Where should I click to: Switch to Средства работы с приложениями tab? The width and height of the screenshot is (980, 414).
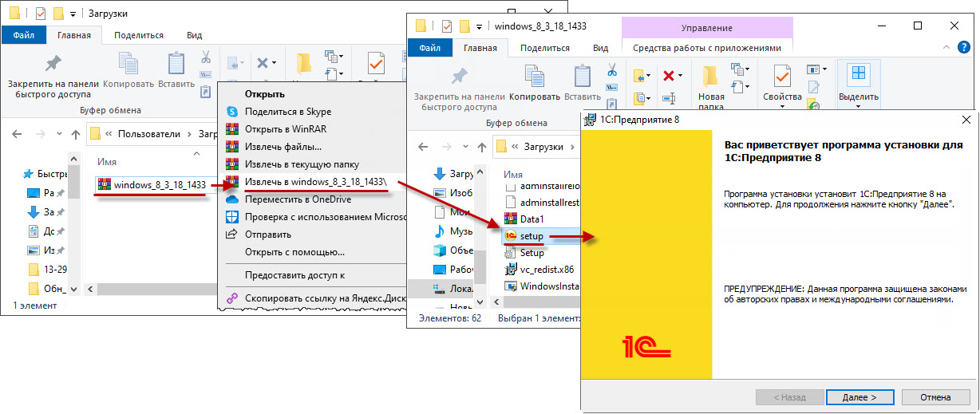(x=707, y=48)
